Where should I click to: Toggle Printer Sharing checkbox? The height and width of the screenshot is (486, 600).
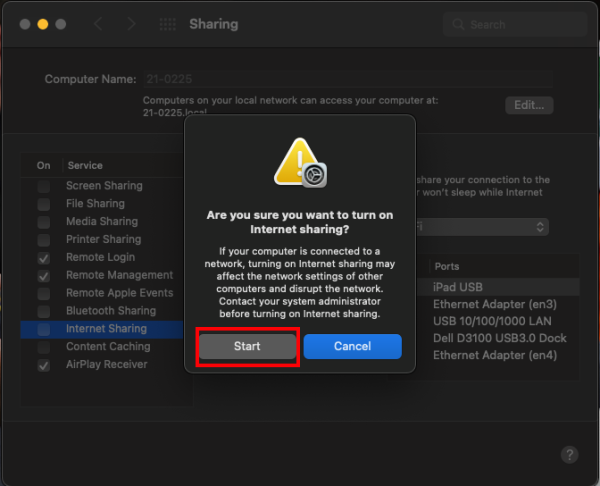click(x=44, y=240)
